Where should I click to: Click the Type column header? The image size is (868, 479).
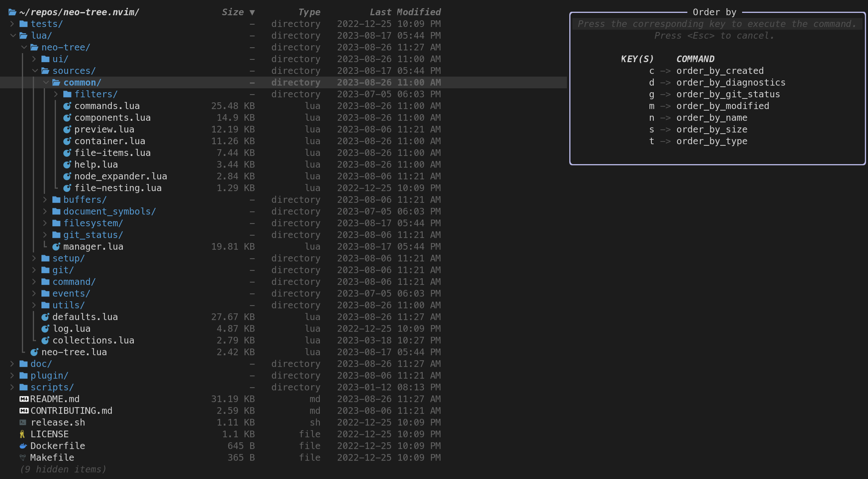[x=309, y=12]
